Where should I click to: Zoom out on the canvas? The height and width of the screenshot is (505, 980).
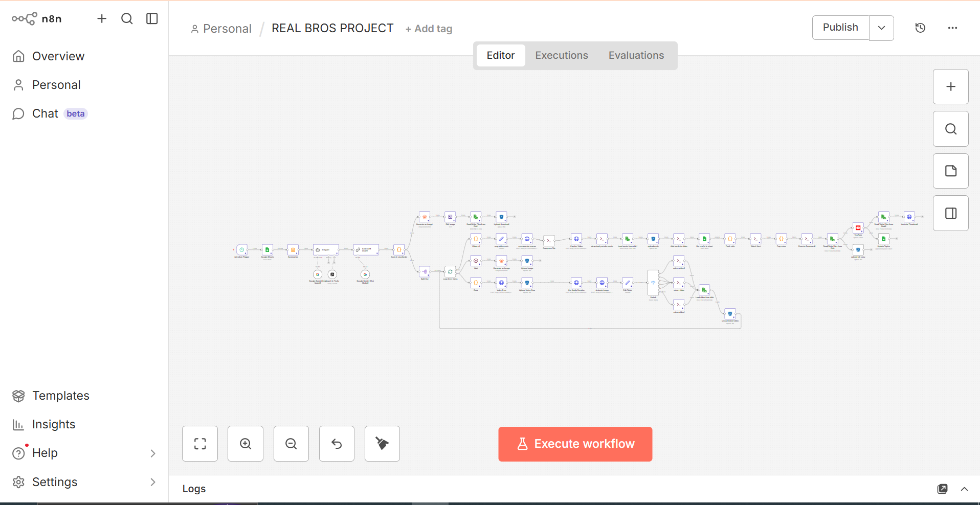pos(291,444)
